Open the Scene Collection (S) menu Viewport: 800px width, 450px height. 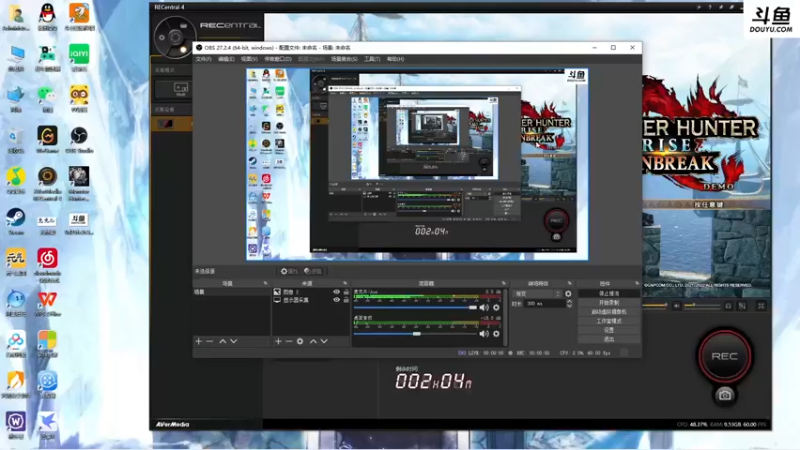click(x=344, y=59)
